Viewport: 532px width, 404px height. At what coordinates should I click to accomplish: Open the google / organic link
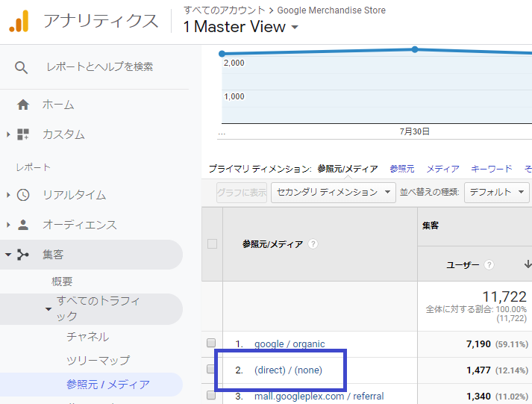point(290,344)
